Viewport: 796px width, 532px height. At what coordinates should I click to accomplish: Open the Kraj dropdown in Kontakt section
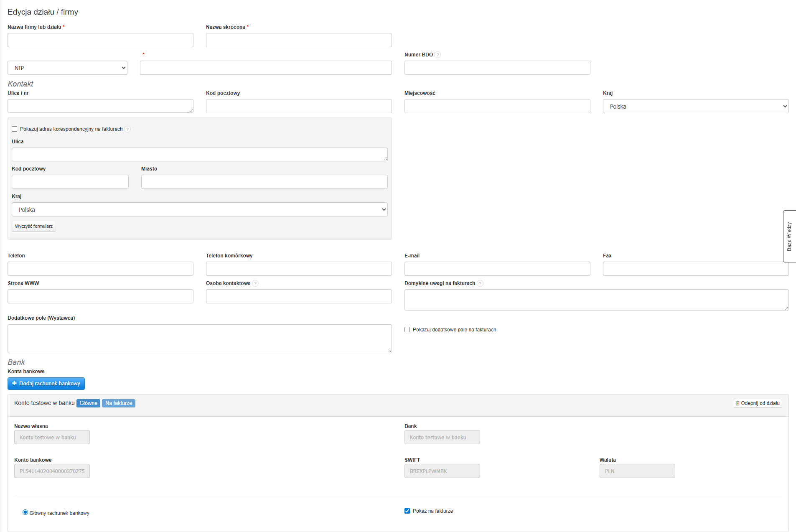pos(695,107)
